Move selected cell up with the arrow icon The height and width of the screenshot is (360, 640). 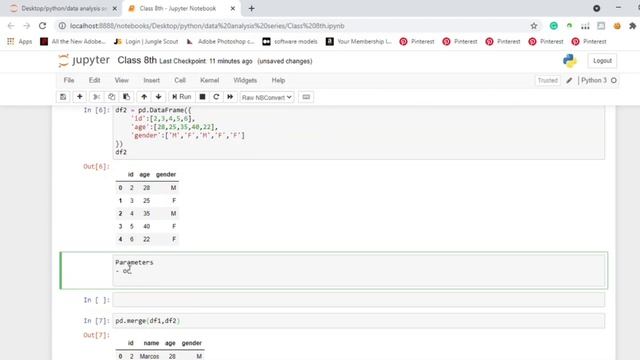click(144, 97)
